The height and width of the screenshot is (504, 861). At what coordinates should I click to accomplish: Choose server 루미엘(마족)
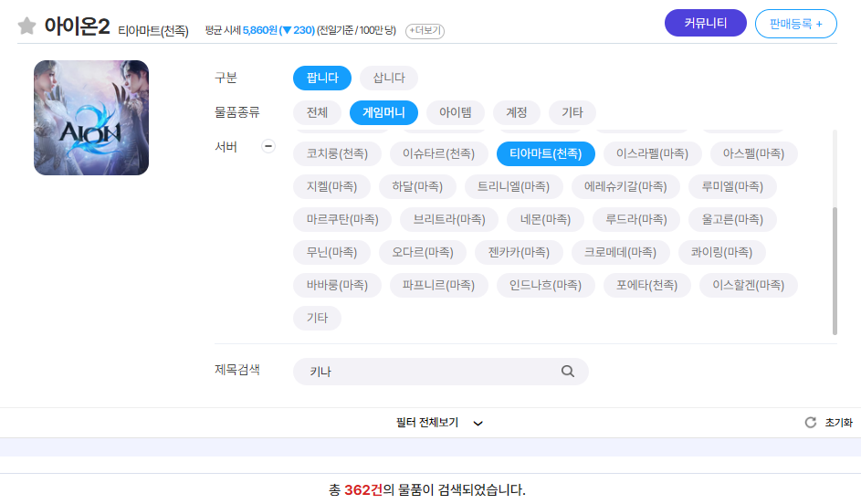click(x=732, y=186)
